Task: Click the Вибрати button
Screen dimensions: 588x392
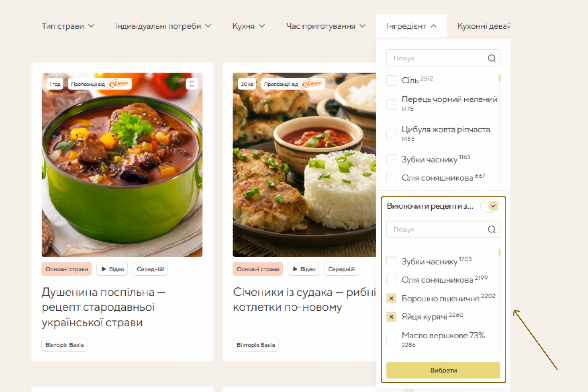Action: pyautogui.click(x=443, y=370)
